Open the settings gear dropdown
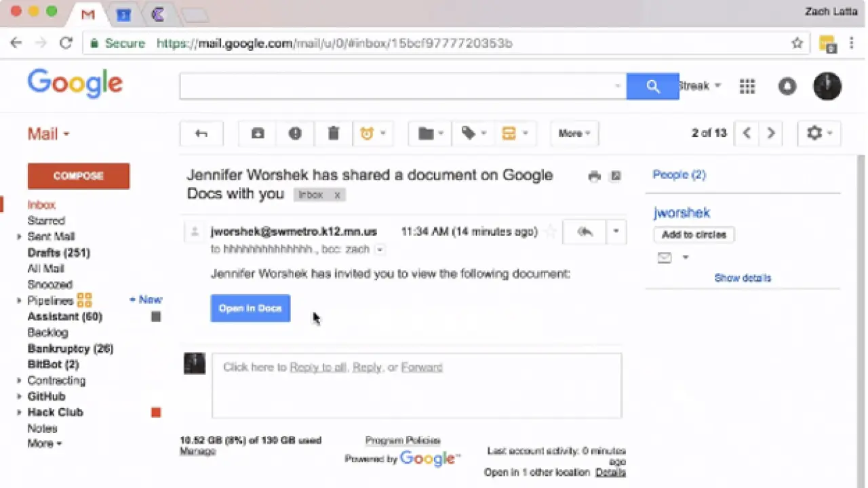 (x=819, y=134)
